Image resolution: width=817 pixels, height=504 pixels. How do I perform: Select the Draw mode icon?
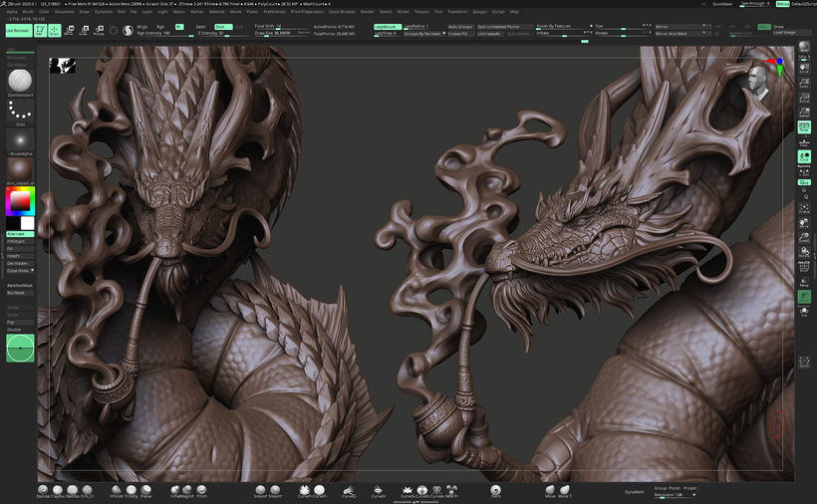click(55, 31)
